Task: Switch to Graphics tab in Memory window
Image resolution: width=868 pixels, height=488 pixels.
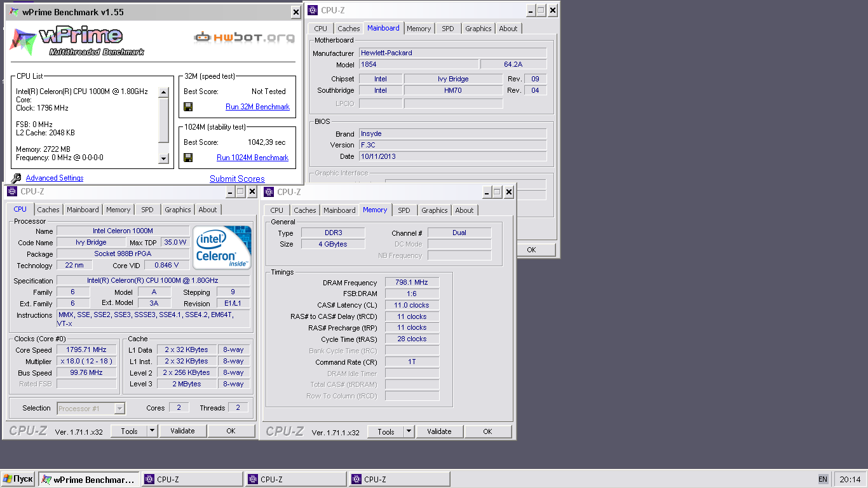Action: click(435, 210)
